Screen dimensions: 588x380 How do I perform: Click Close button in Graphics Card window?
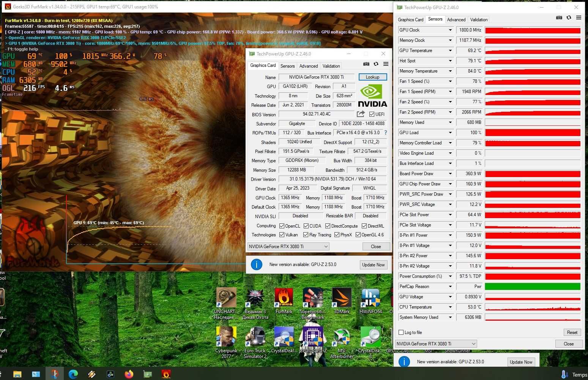pyautogui.click(x=376, y=247)
